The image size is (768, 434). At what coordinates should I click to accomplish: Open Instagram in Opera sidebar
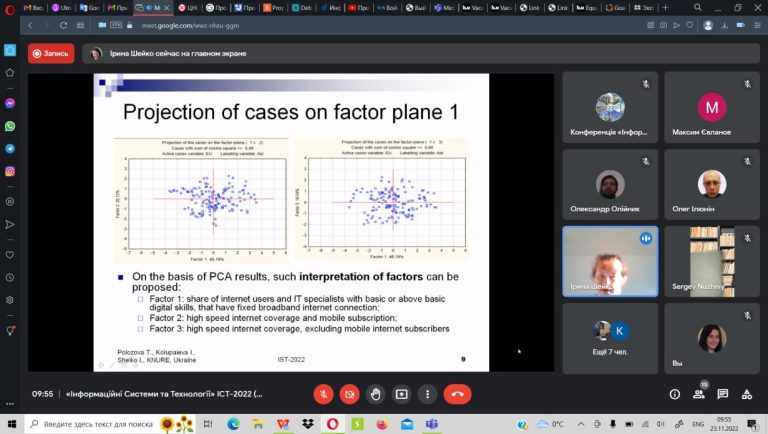click(10, 171)
